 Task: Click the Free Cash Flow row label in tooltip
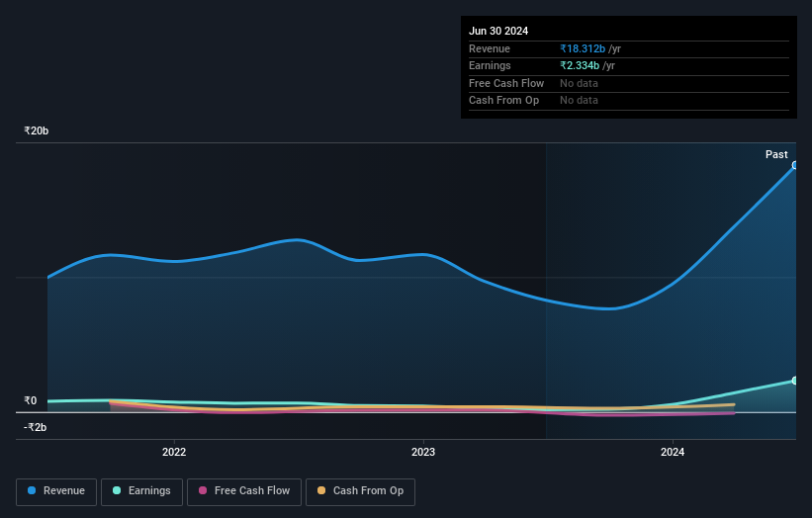[506, 83]
